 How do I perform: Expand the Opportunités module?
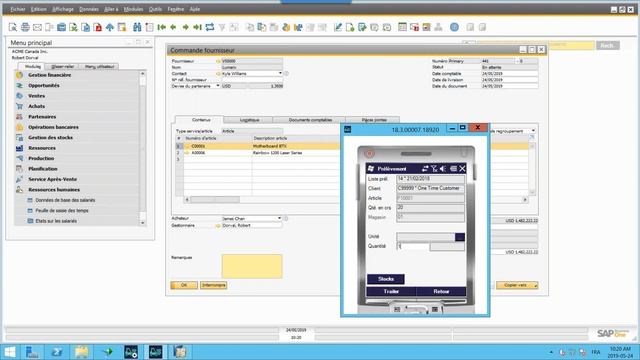pos(44,86)
